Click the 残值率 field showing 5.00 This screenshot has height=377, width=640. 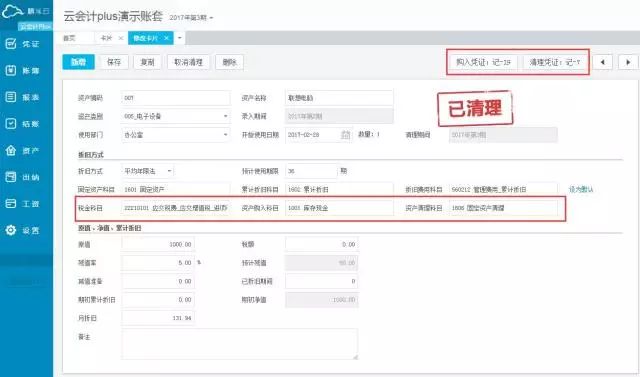coord(158,263)
